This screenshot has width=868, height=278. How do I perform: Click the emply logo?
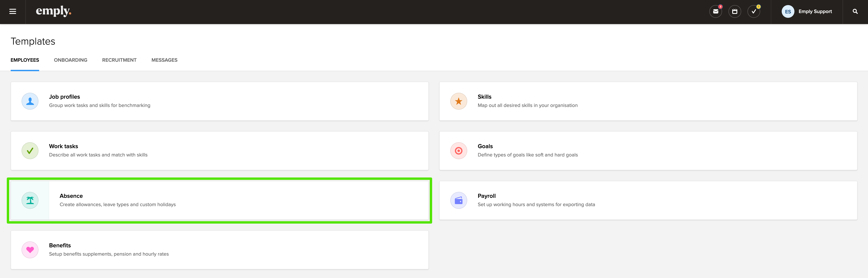[53, 11]
